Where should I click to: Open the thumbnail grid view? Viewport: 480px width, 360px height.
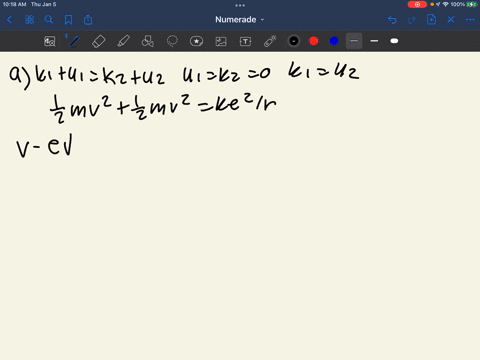[29, 20]
